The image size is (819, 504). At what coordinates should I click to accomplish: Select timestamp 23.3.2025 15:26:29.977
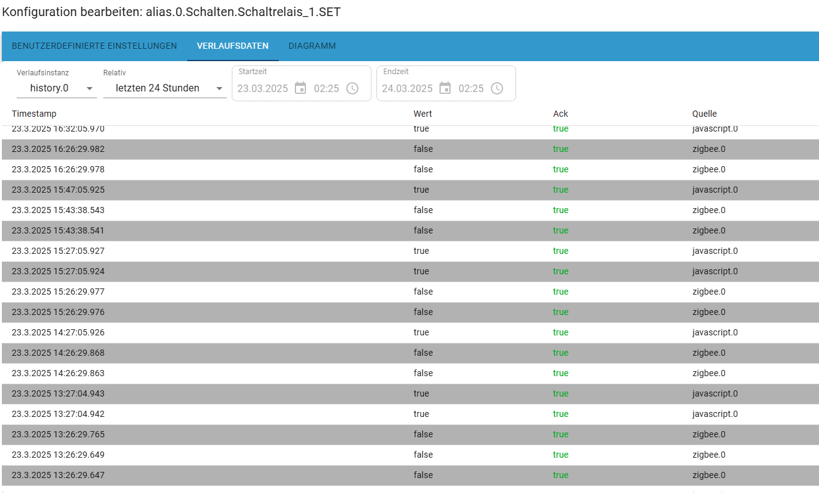[58, 292]
